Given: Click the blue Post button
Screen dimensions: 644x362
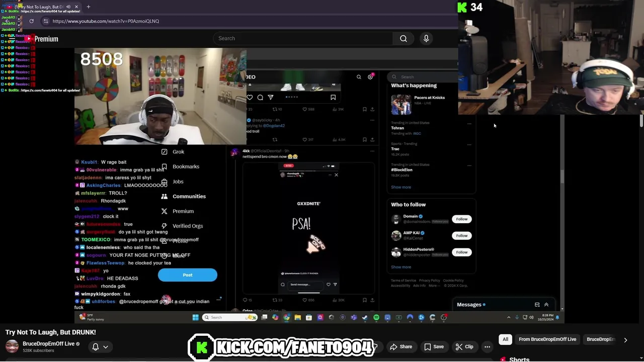Looking at the screenshot, I should pyautogui.click(x=188, y=275).
